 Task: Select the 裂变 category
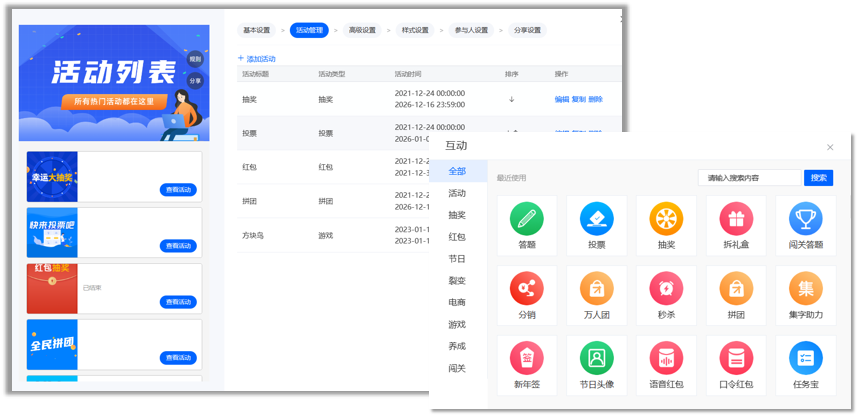pos(457,280)
